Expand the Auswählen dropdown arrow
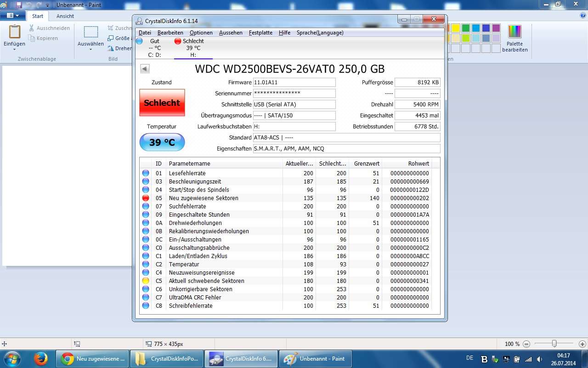This screenshot has width=588, height=368. point(91,49)
